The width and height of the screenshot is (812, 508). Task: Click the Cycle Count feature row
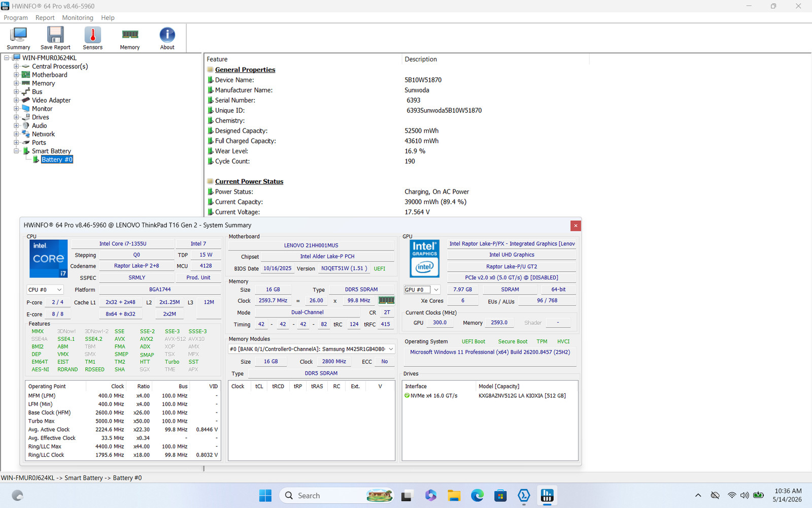point(232,161)
